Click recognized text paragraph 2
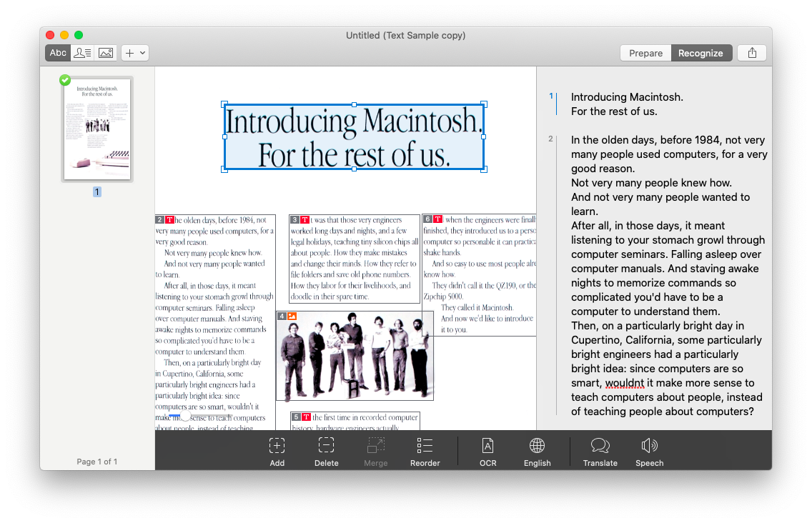 pos(668,276)
